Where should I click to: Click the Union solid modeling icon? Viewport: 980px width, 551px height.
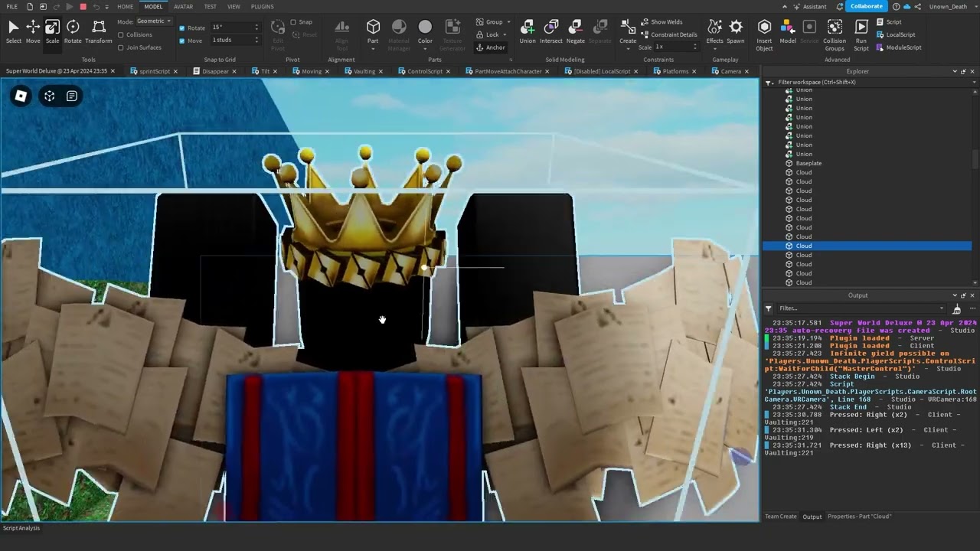point(528,31)
